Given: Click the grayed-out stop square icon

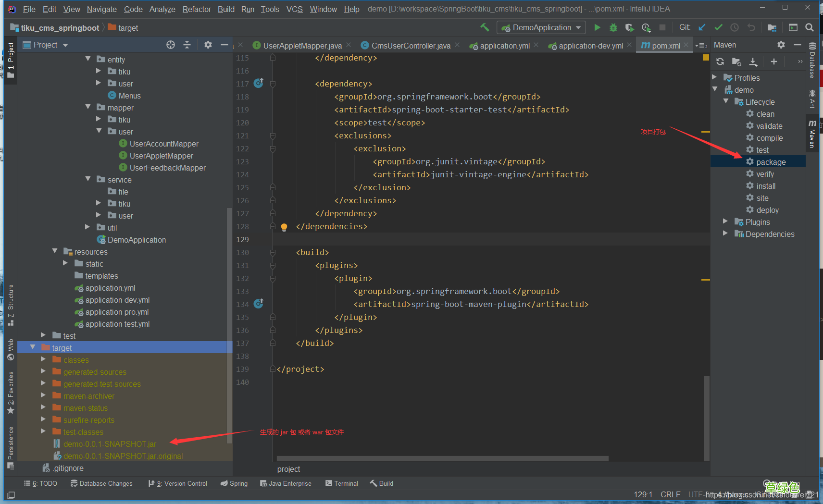Looking at the screenshot, I should point(662,27).
